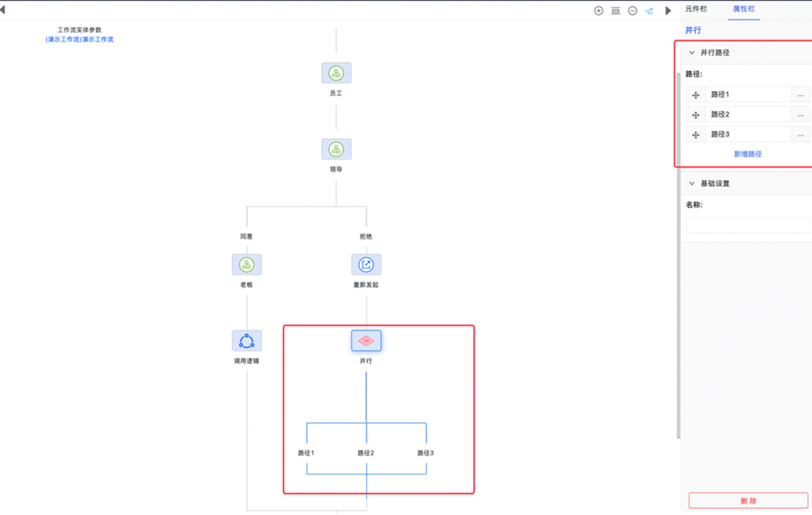
Task: Click the canvas vertical scrollbar
Action: coord(678,255)
